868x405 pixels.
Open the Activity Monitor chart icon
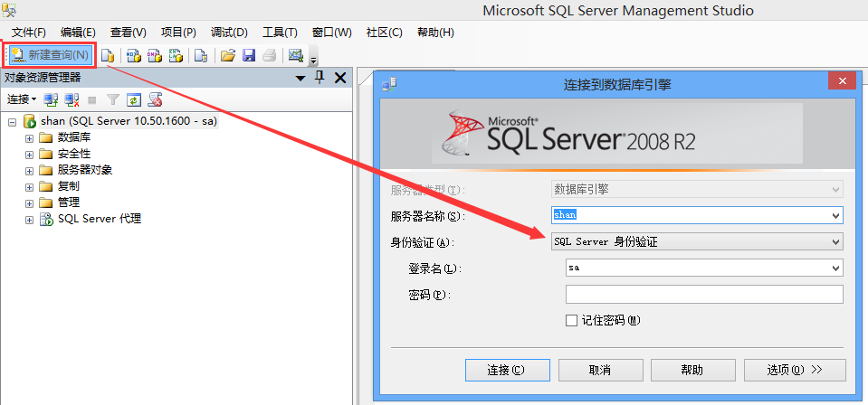point(296,55)
